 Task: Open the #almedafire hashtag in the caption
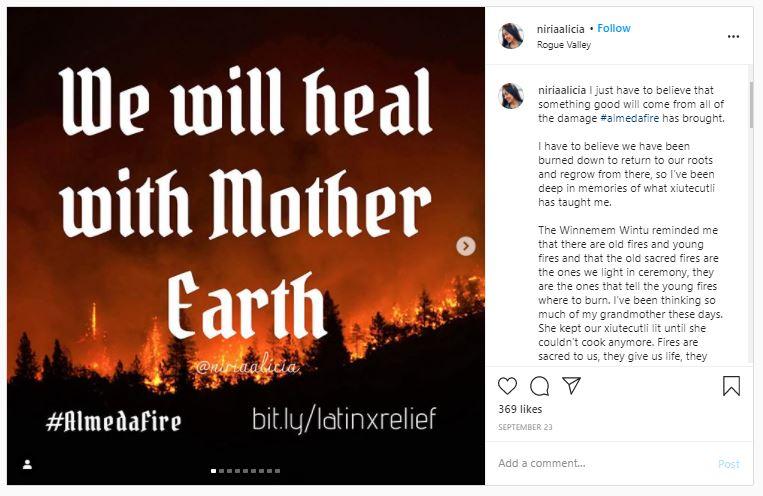point(630,118)
